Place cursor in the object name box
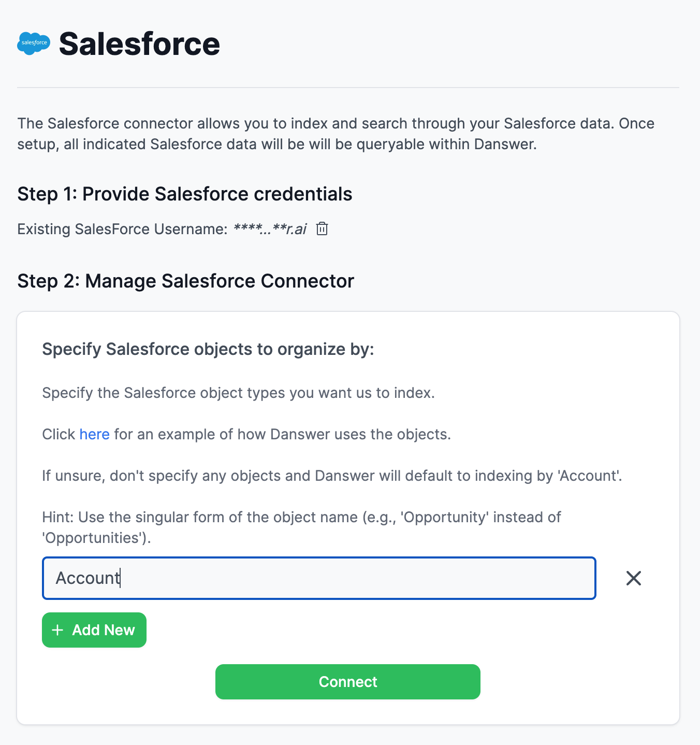 click(318, 578)
